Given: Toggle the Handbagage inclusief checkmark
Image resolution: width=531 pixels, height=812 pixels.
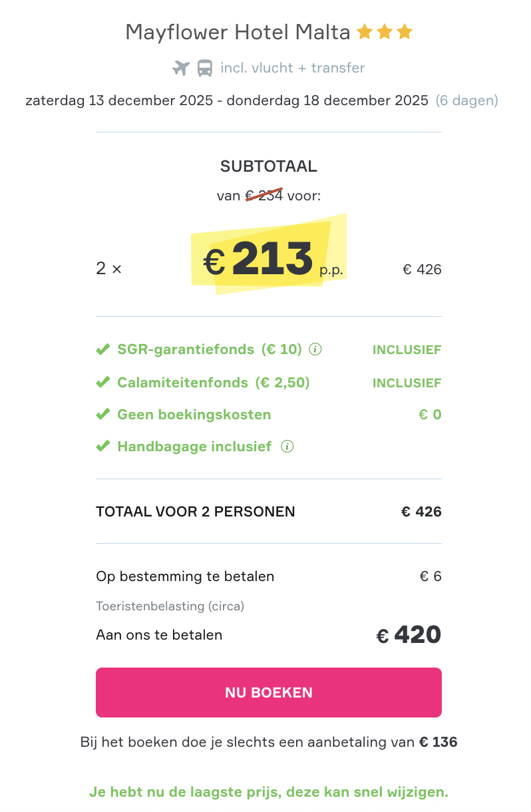Looking at the screenshot, I should [x=103, y=446].
